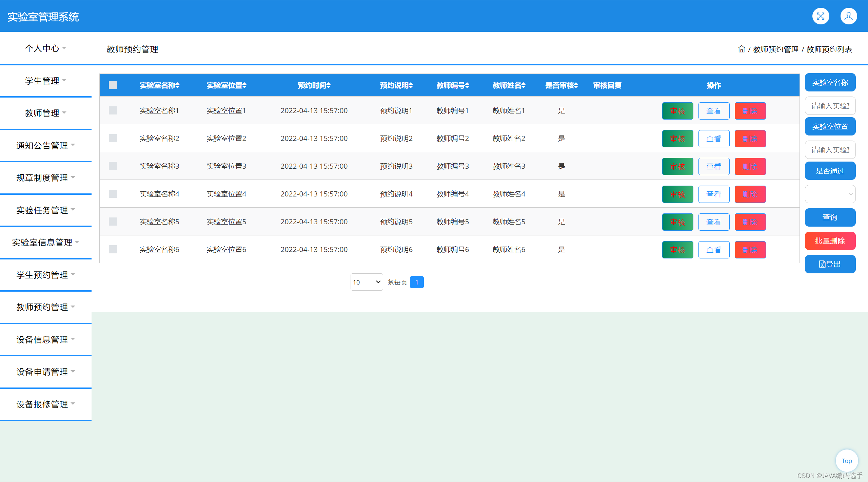868x482 pixels.
Task: Open 学生预约管理 sidebar item
Action: pyautogui.click(x=45, y=275)
